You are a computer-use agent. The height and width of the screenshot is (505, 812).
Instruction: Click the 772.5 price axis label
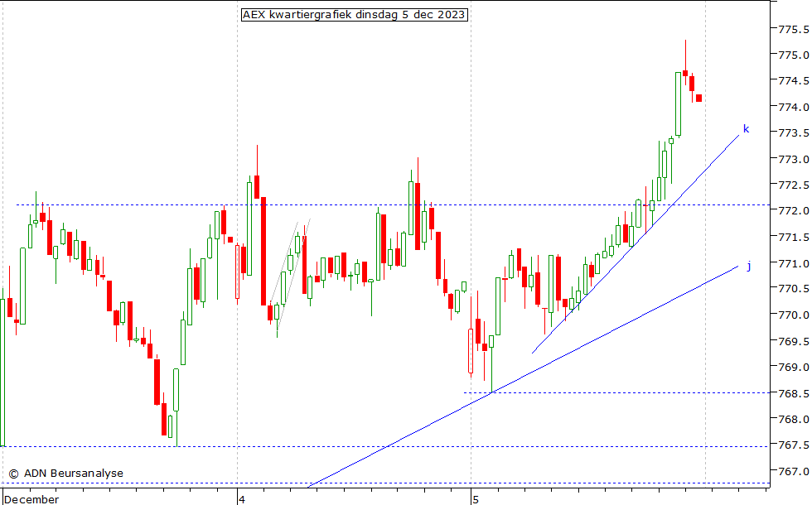point(794,185)
